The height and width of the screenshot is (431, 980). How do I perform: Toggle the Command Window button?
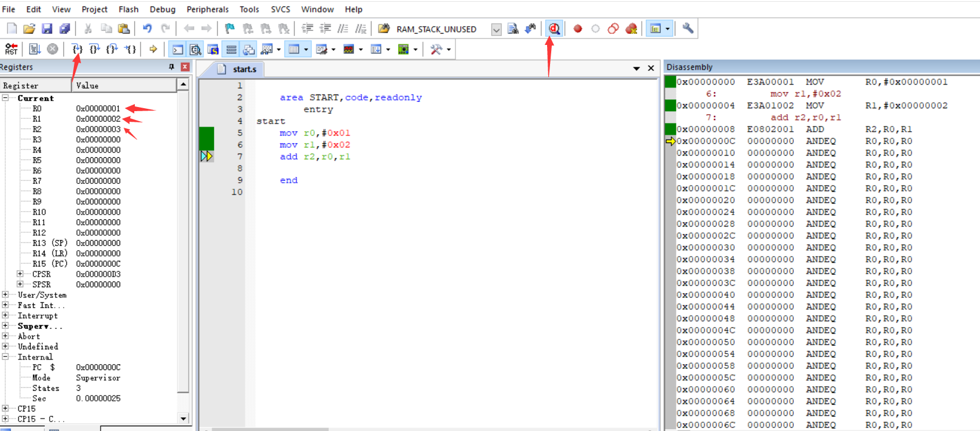point(177,49)
